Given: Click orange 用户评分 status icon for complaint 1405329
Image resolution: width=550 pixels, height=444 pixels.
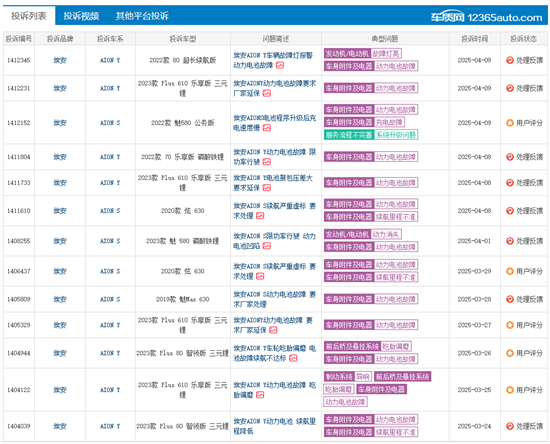Looking at the screenshot, I should coord(510,325).
